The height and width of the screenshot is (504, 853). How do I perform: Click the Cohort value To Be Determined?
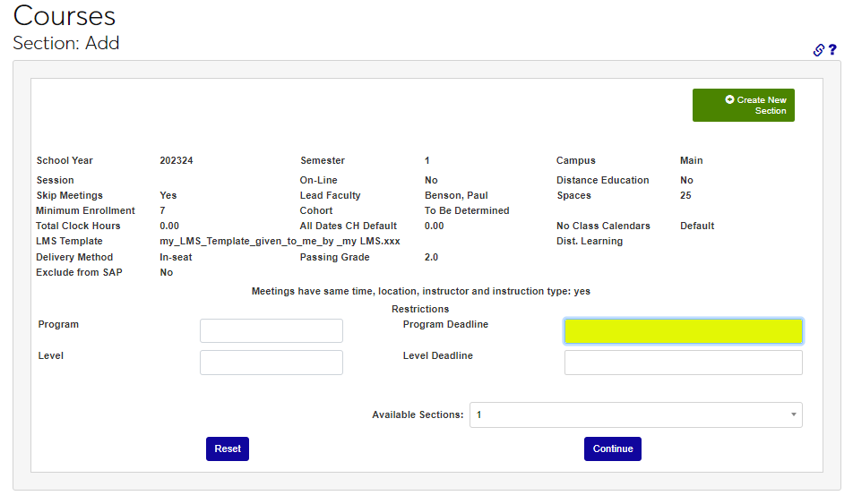467,211
